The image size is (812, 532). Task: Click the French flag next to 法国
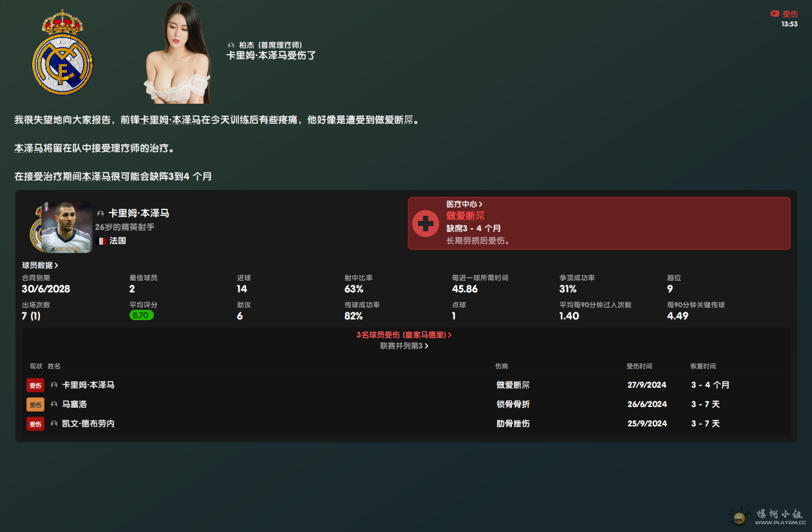point(101,241)
